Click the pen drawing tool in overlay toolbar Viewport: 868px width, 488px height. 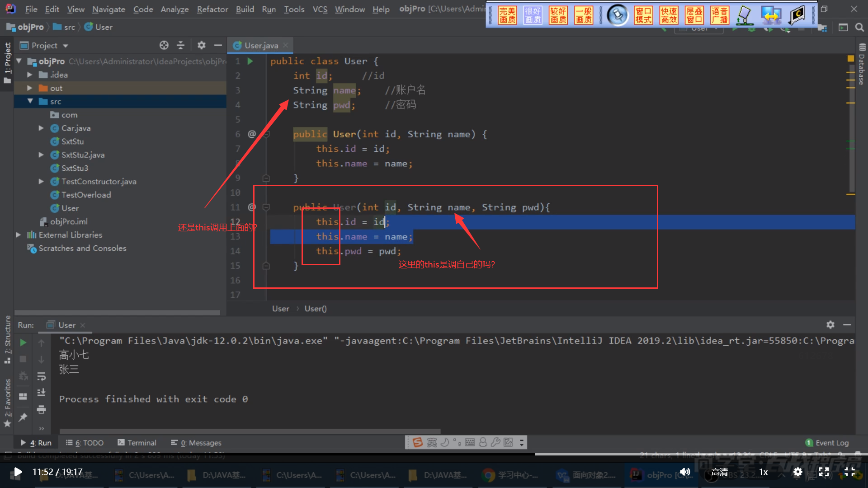pyautogui.click(x=744, y=15)
